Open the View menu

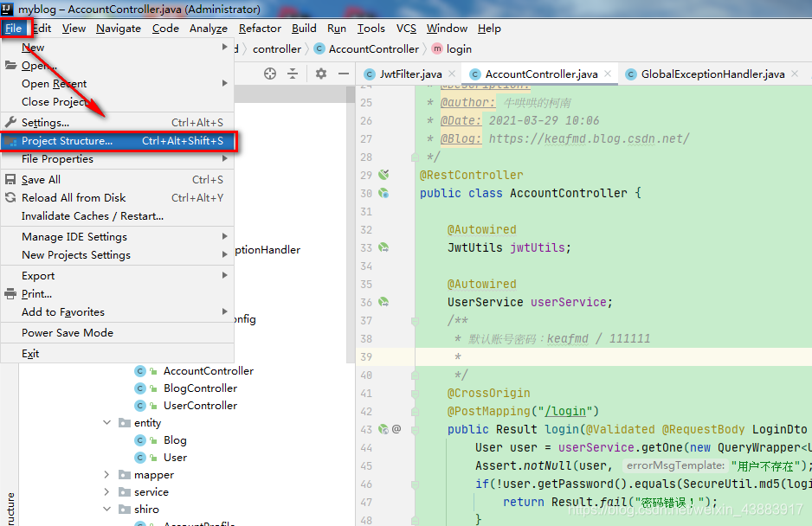74,29
